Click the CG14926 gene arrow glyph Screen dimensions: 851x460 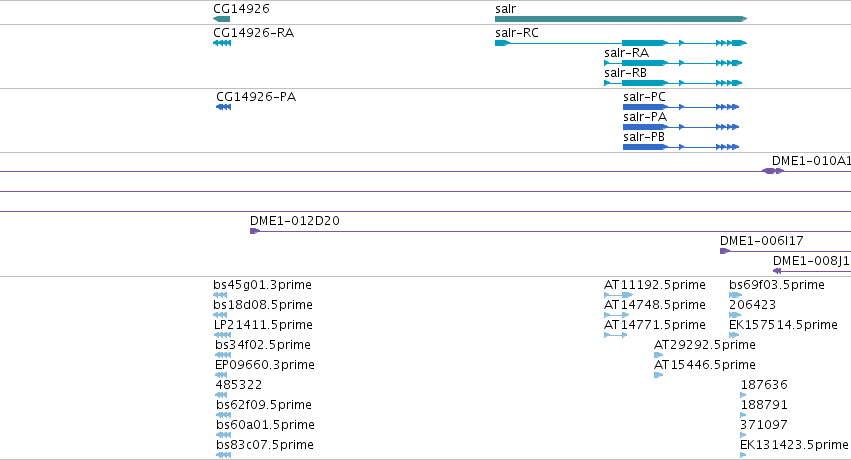click(x=221, y=19)
